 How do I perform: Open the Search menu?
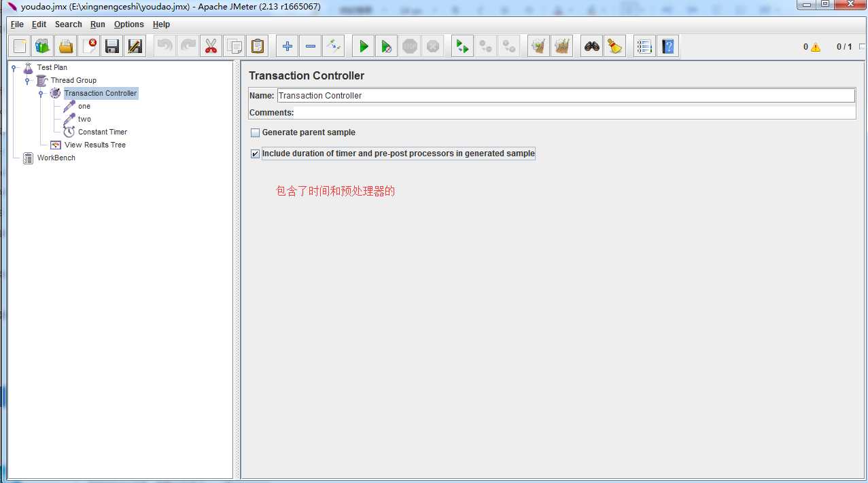(69, 24)
